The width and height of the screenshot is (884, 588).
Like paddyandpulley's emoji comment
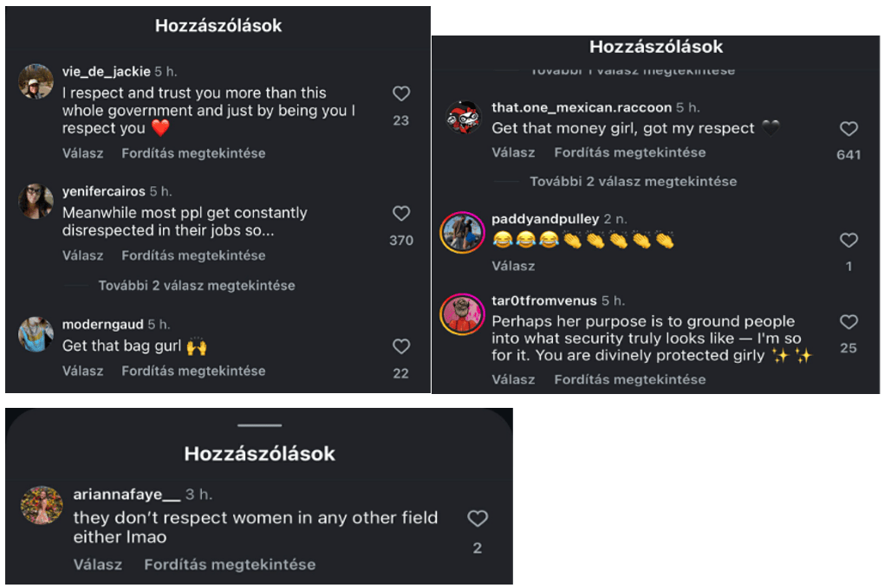[x=848, y=241]
